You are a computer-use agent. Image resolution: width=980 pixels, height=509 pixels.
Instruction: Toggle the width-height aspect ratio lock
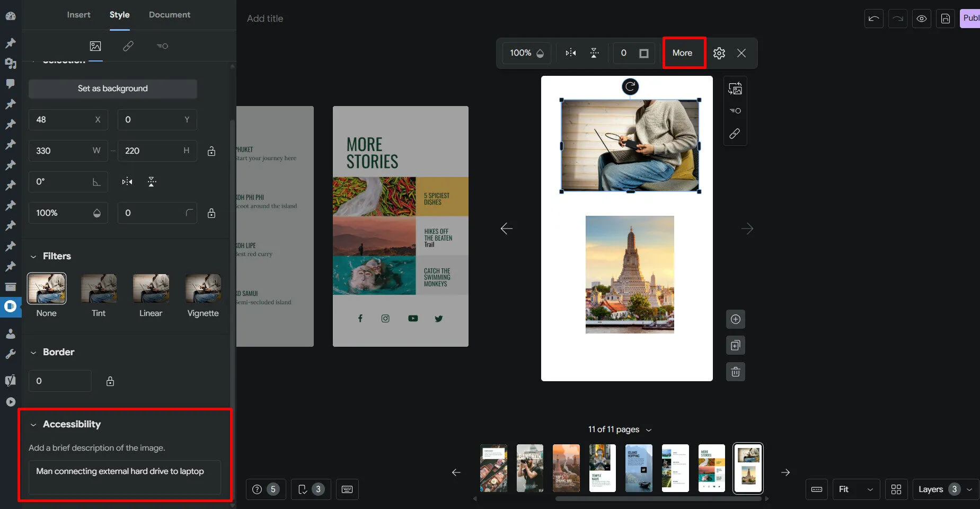[211, 151]
